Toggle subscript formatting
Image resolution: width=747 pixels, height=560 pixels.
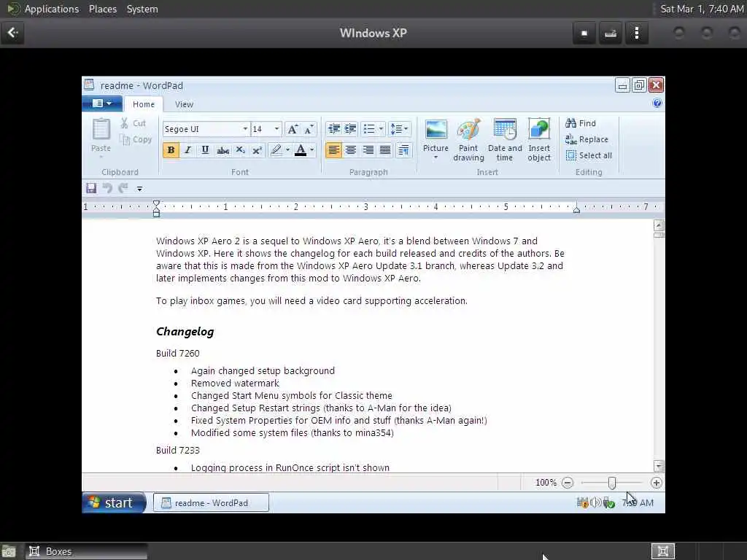(x=240, y=150)
